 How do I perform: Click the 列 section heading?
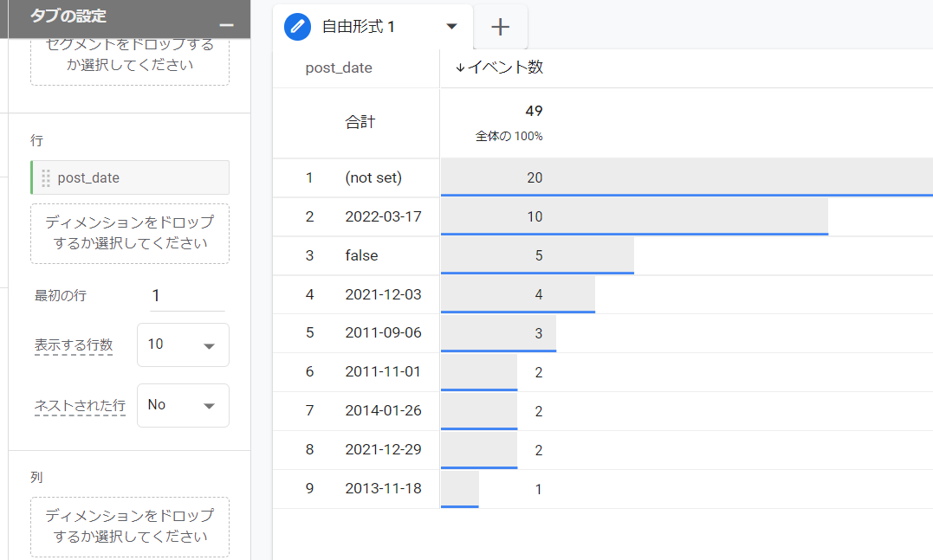(x=37, y=478)
